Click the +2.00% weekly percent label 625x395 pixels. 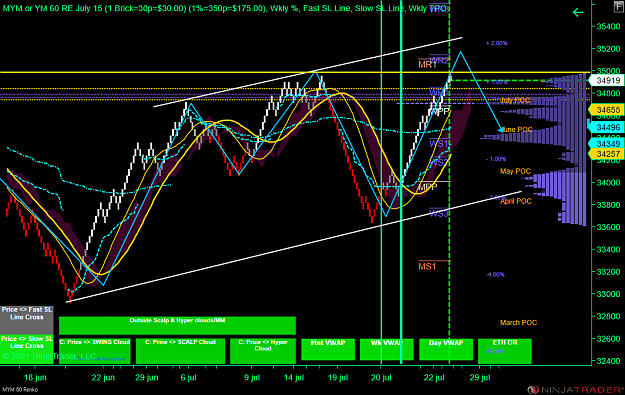point(497,43)
